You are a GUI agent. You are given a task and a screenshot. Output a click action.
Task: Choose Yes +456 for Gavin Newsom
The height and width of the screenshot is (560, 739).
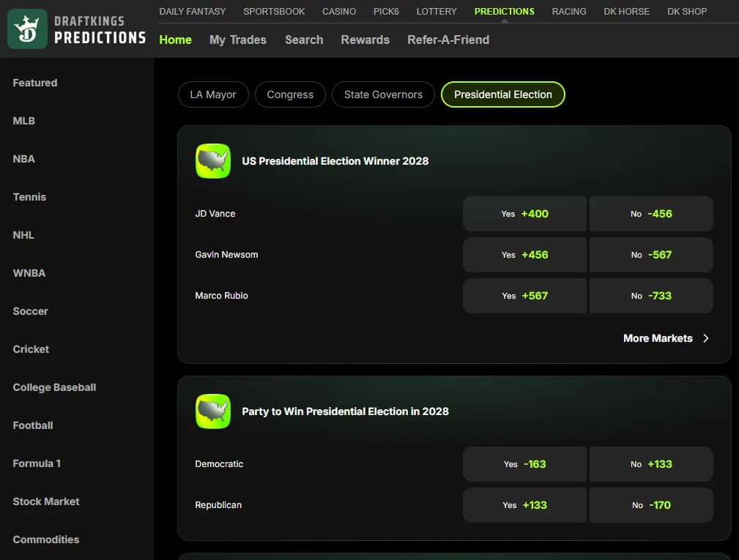click(x=524, y=255)
